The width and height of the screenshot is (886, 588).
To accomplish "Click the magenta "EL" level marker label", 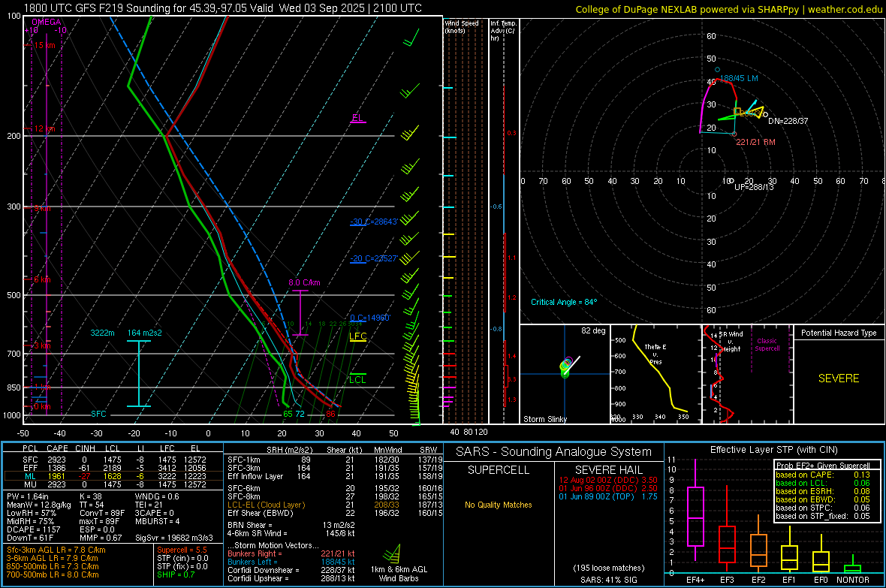I will [x=357, y=118].
